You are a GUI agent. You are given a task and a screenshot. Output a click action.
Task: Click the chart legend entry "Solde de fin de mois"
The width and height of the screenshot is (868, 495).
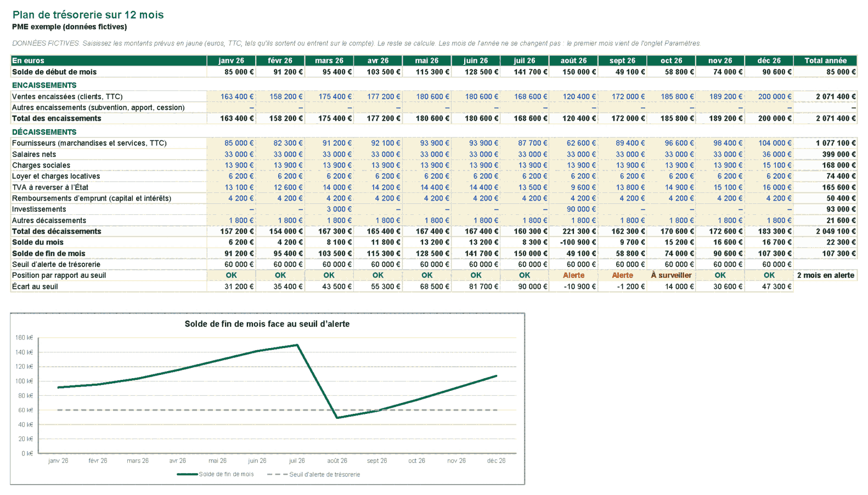(x=215, y=474)
